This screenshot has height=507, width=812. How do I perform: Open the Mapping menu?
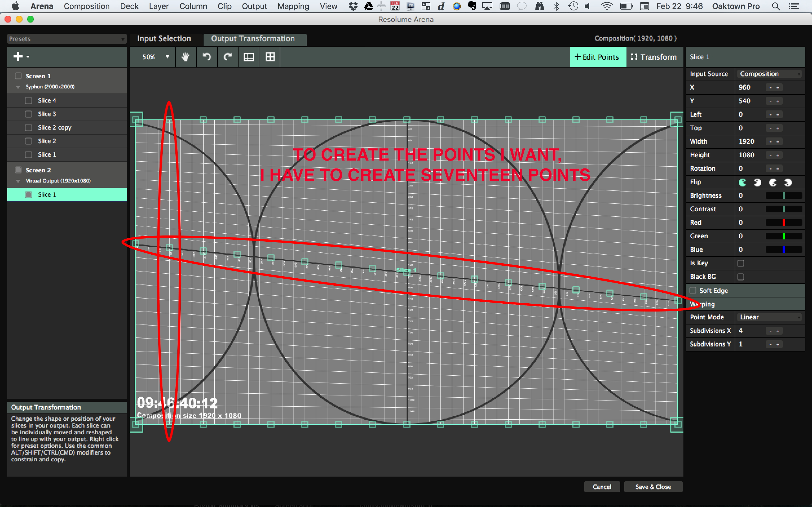(x=293, y=6)
